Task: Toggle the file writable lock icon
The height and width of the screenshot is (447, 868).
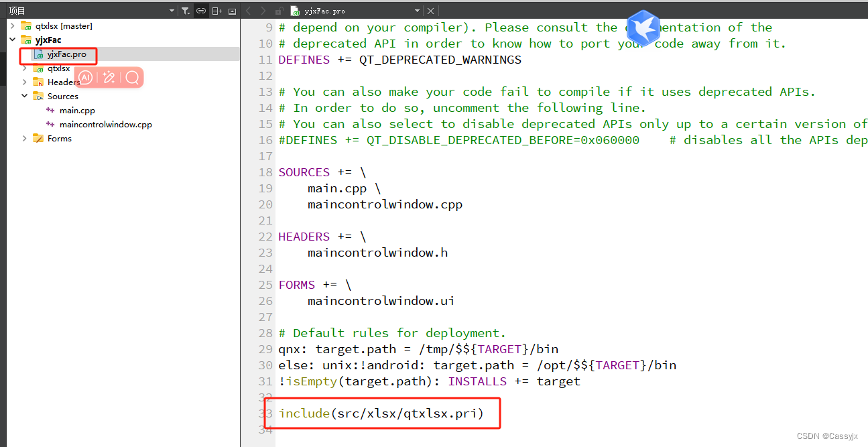Action: point(279,11)
